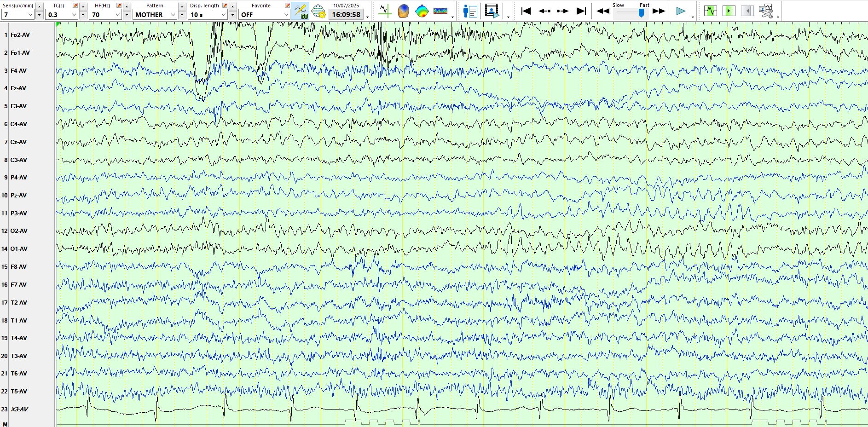The image size is (868, 427).
Task: Step HF(Hz) value down
Action: click(x=127, y=15)
